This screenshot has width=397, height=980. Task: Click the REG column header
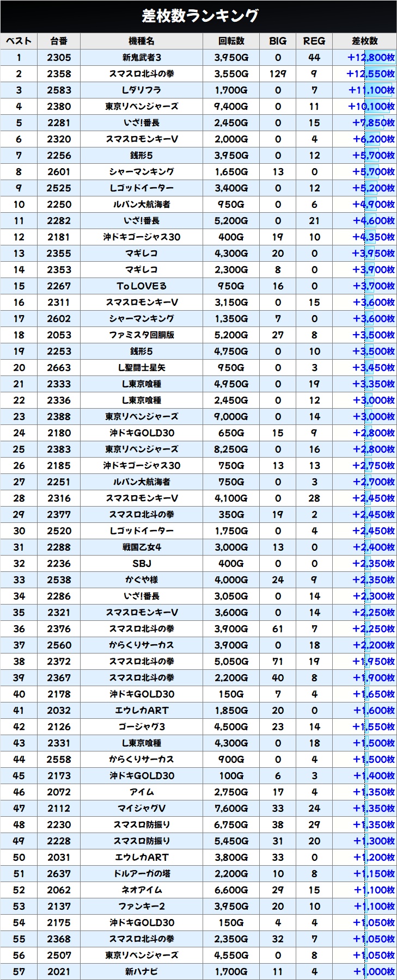point(314,41)
